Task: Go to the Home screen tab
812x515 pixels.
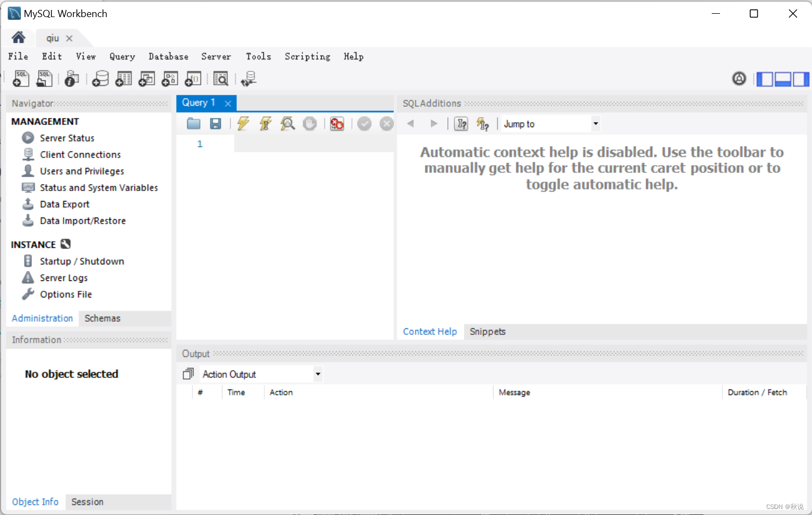Action: (x=18, y=37)
